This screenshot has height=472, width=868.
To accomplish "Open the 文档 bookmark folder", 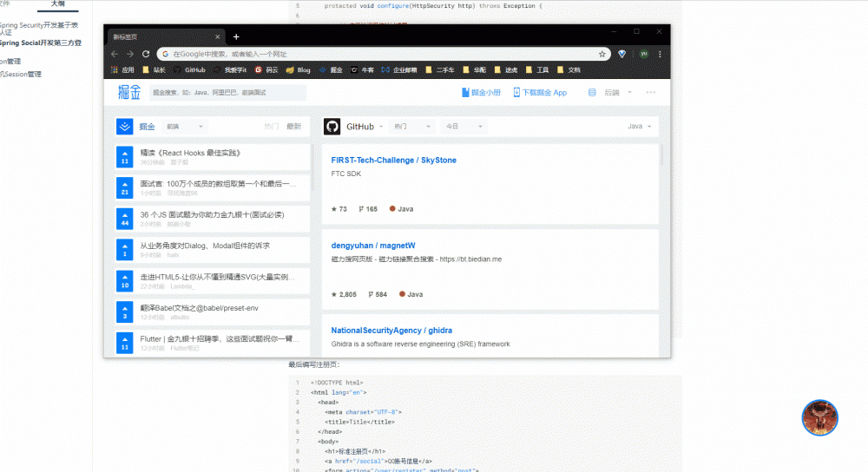I will [x=569, y=70].
